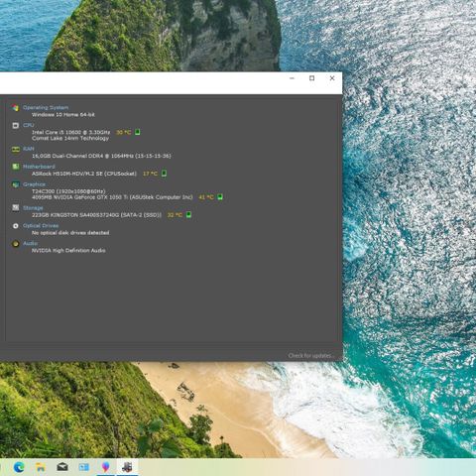Click the 16,0GB Dual-Channel DDR4 line
The width and height of the screenshot is (476, 476).
(x=101, y=156)
